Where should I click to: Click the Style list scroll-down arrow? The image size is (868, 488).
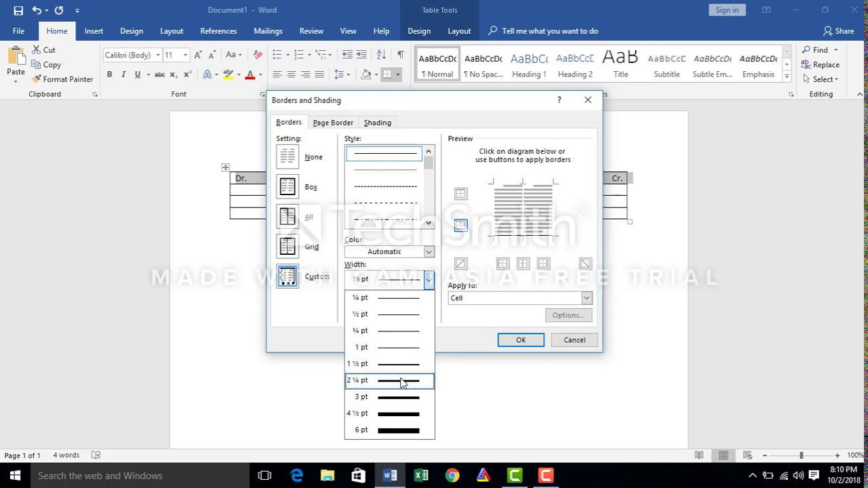(428, 222)
